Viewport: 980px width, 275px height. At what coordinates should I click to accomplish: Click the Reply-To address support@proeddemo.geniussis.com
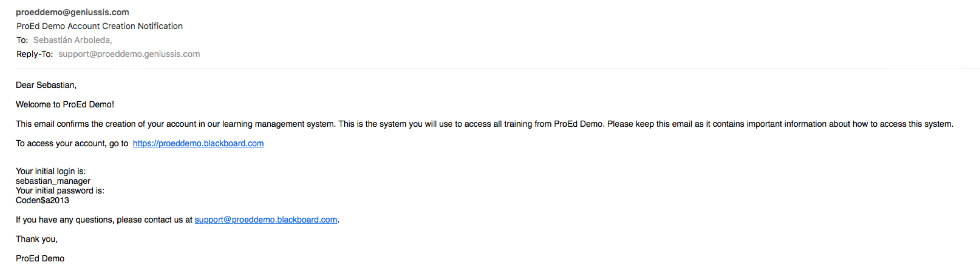[x=129, y=54]
